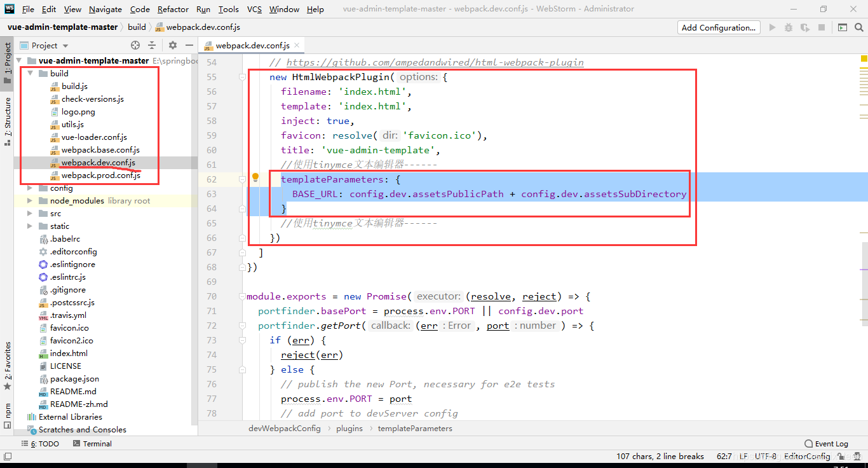Select .eslintrc.js file
This screenshot has height=468, width=868.
click(x=67, y=277)
